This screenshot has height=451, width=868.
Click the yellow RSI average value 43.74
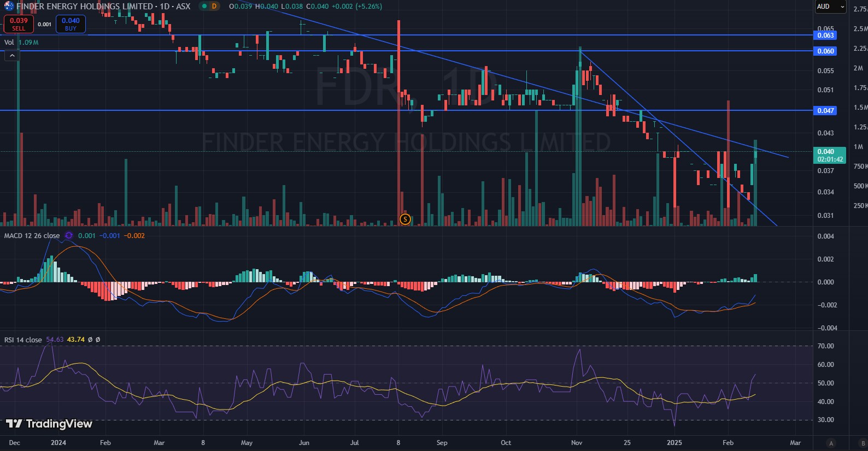[x=76, y=340]
